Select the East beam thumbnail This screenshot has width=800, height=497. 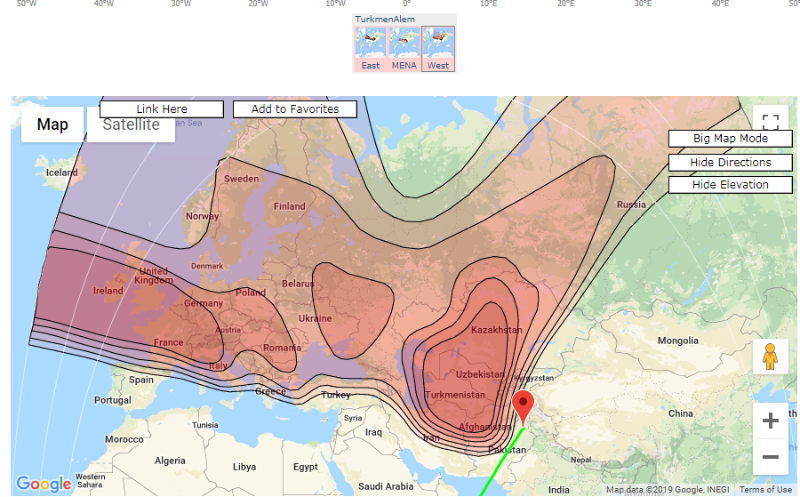tap(370, 49)
